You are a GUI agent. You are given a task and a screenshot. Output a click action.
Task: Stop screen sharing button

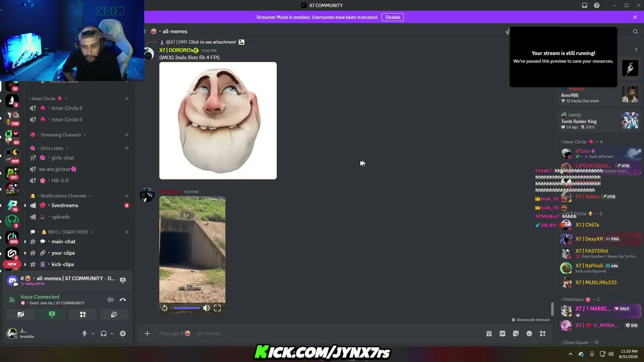(52, 314)
